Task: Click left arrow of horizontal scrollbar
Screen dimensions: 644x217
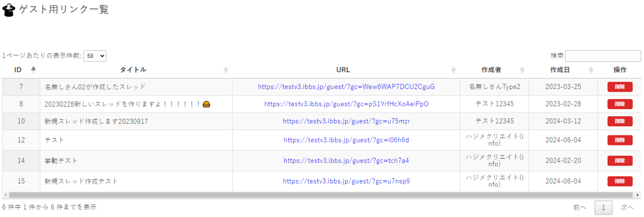Action: (x=5, y=195)
